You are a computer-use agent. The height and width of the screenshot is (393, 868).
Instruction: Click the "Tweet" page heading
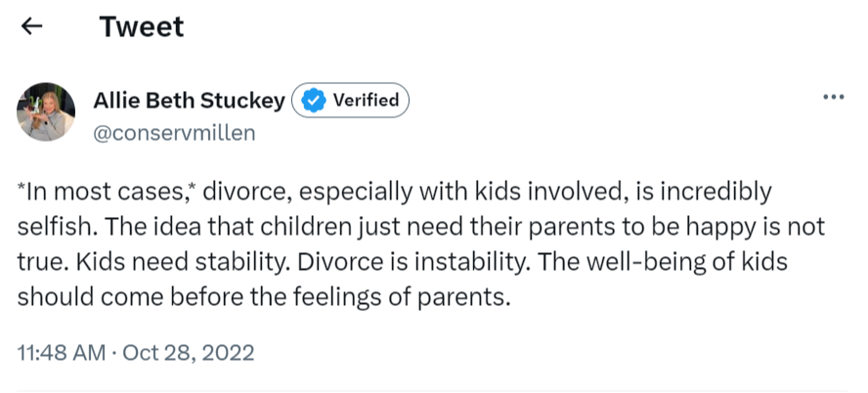coord(141,27)
